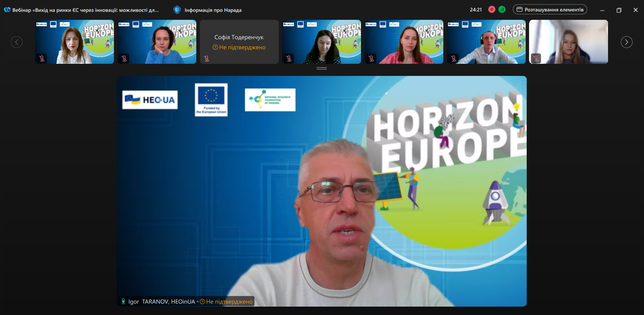Open Розташування елементів layout menu

coord(550,9)
